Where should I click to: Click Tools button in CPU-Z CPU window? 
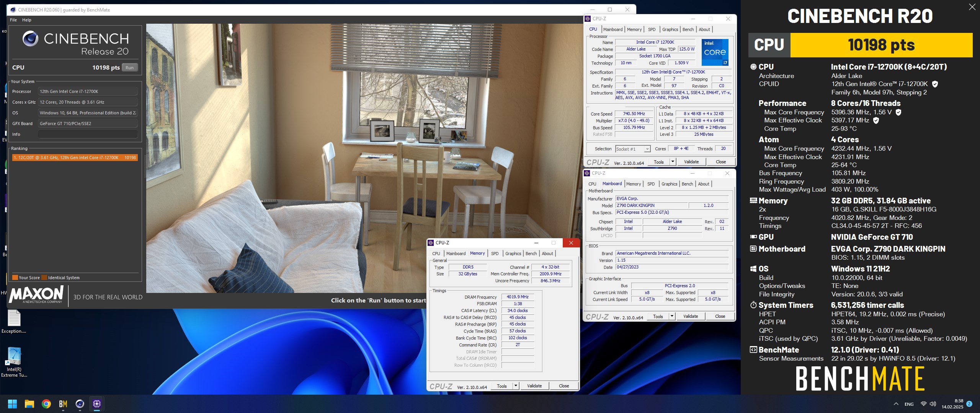coord(659,162)
